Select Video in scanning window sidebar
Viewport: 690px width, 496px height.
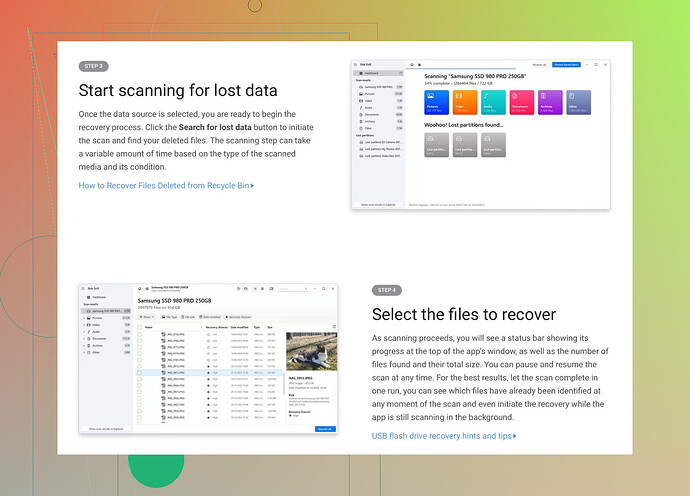(x=380, y=101)
